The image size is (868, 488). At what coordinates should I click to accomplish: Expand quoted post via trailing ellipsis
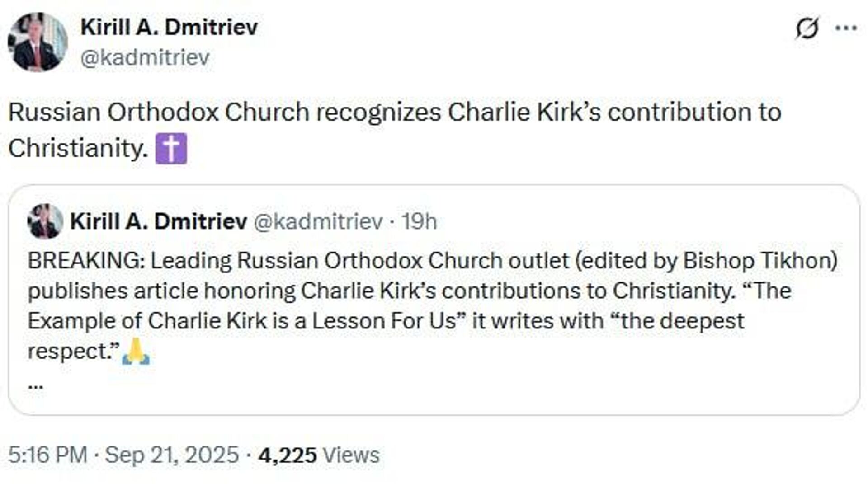pos(36,385)
